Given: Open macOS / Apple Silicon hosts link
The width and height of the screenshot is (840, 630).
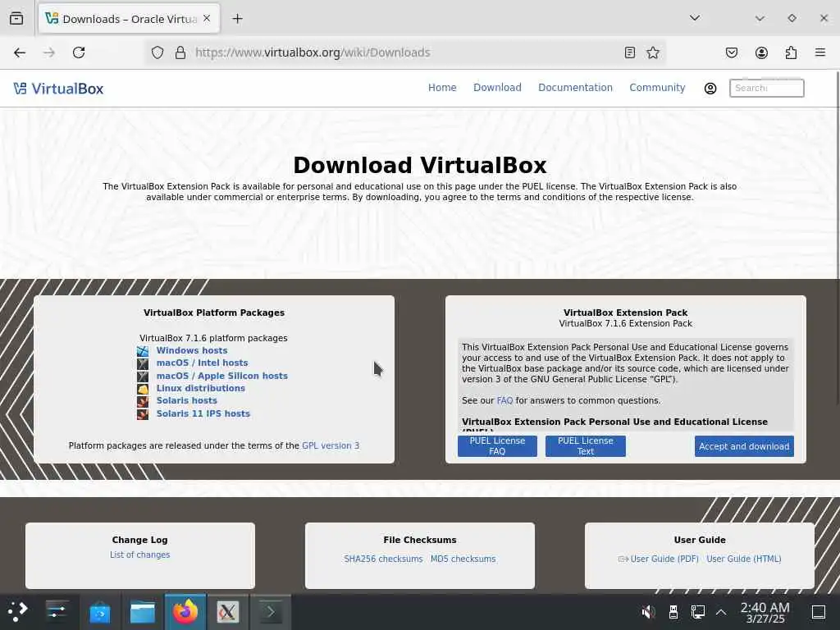Looking at the screenshot, I should [x=221, y=376].
